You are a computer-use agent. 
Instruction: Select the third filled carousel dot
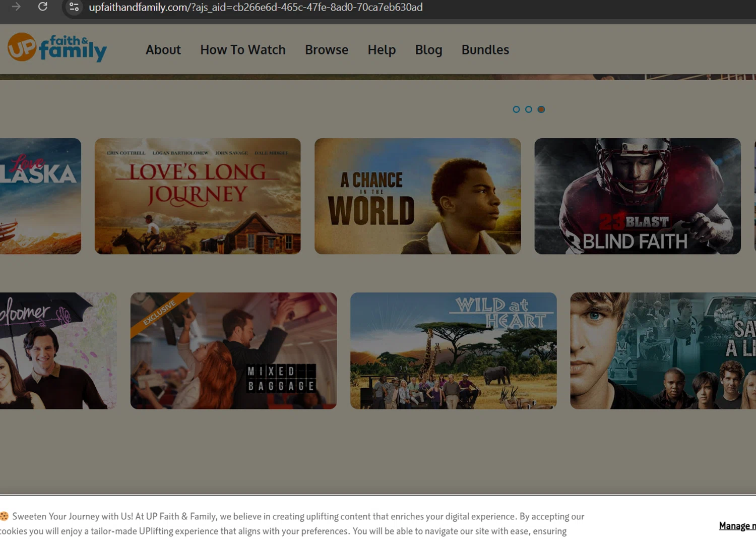click(541, 109)
